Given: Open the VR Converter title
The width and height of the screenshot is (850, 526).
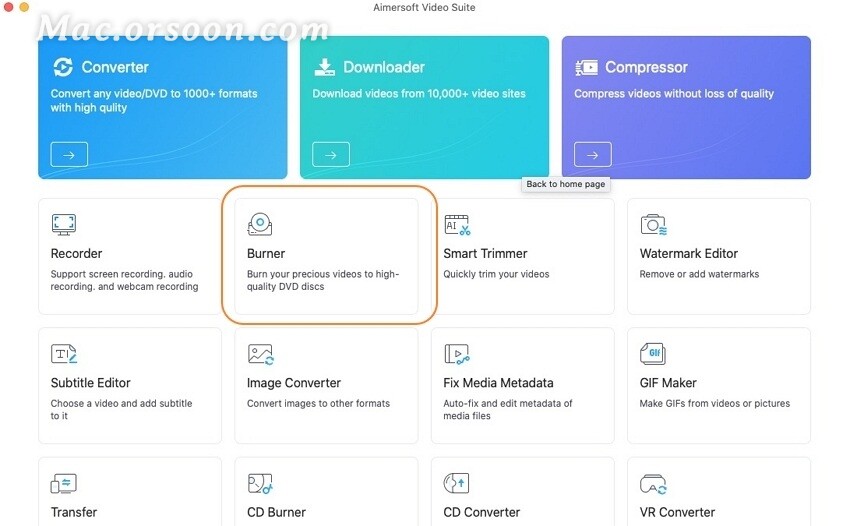Looking at the screenshot, I should (x=677, y=512).
